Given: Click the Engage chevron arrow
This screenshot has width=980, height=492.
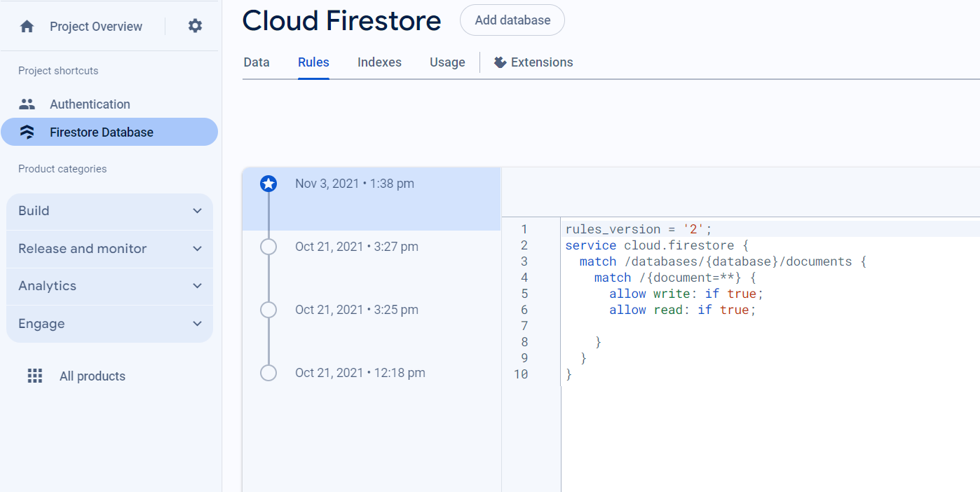Looking at the screenshot, I should 198,324.
